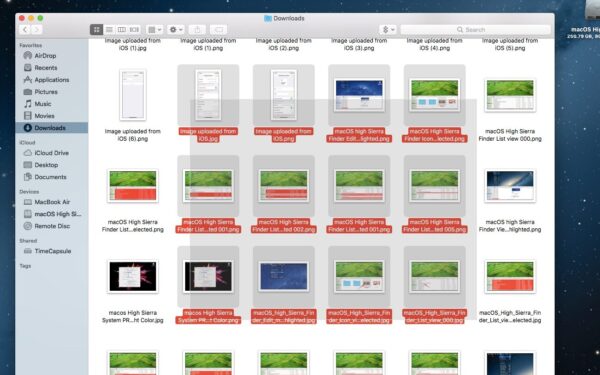Select file Image uploaded from iOS (4).png
This screenshot has width=600, height=375.
tap(434, 44)
